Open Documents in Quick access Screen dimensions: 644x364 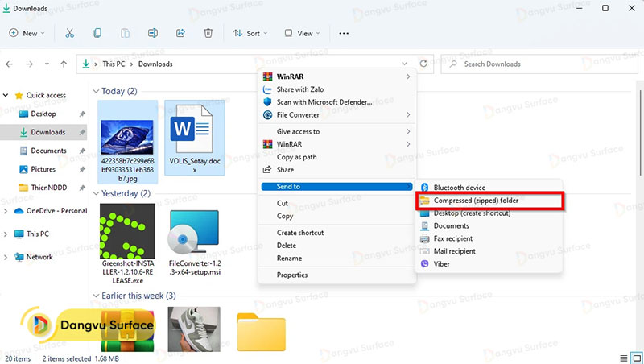(48, 151)
